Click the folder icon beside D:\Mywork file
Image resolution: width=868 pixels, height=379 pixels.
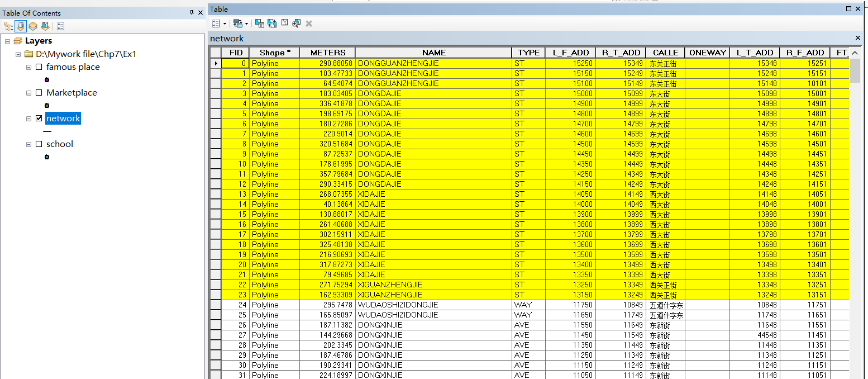pyautogui.click(x=29, y=54)
